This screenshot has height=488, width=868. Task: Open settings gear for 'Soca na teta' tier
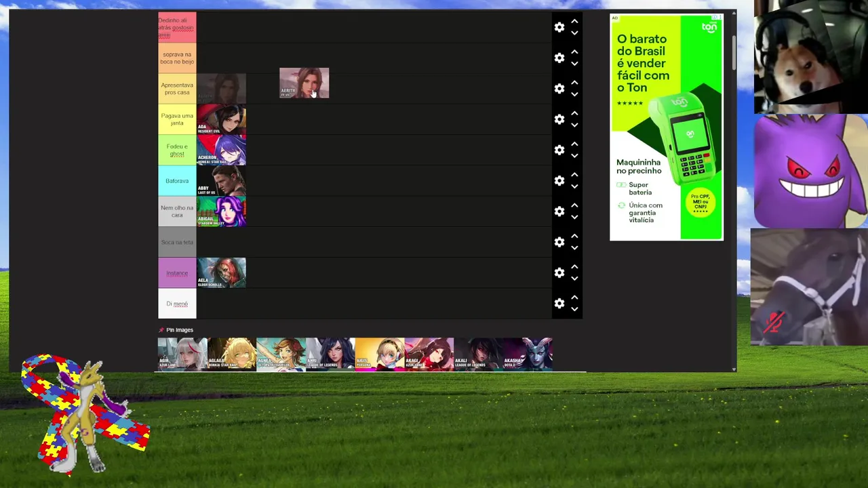tap(559, 242)
